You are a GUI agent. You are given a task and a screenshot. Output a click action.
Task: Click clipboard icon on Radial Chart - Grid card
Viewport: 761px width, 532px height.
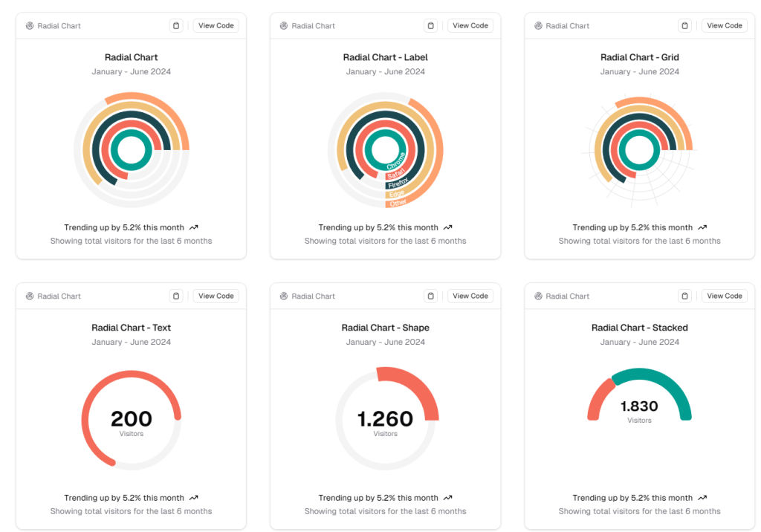684,26
